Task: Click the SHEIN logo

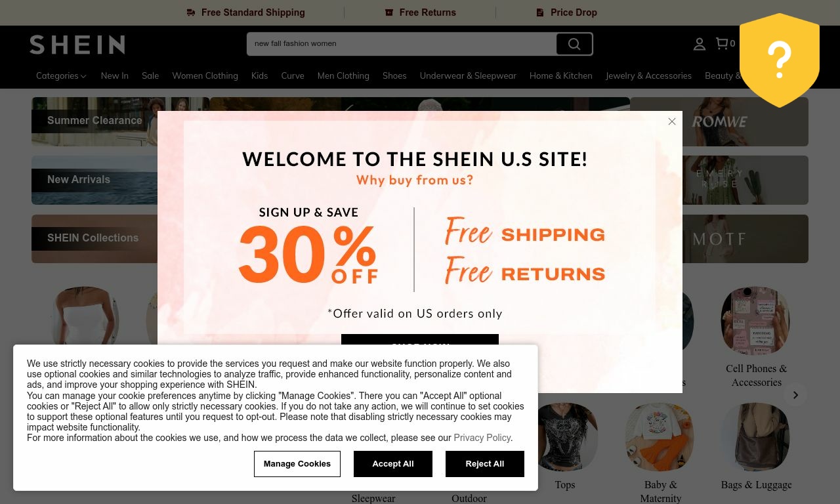Action: 77,45
